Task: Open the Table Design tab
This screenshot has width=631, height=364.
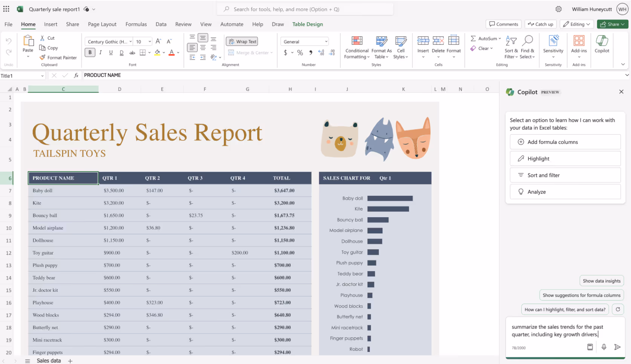Action: point(307,24)
